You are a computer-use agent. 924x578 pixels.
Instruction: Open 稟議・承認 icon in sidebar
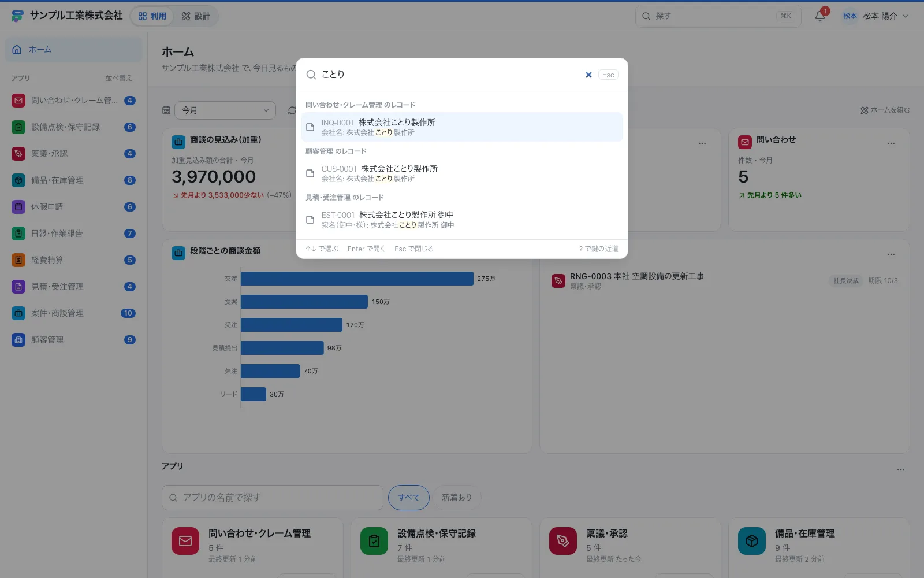coord(18,154)
